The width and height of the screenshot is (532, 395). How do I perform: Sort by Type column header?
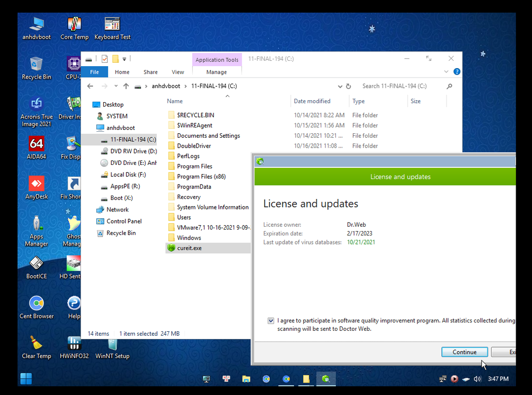tap(358, 101)
